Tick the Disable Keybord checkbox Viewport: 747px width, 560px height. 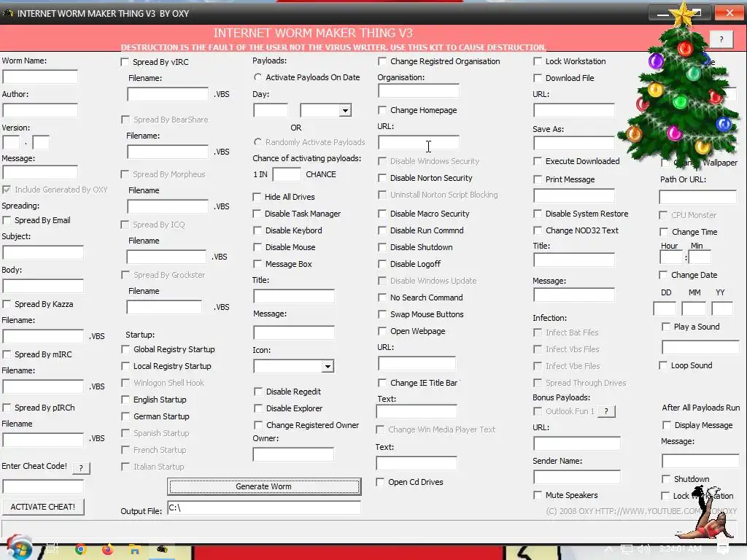258,230
